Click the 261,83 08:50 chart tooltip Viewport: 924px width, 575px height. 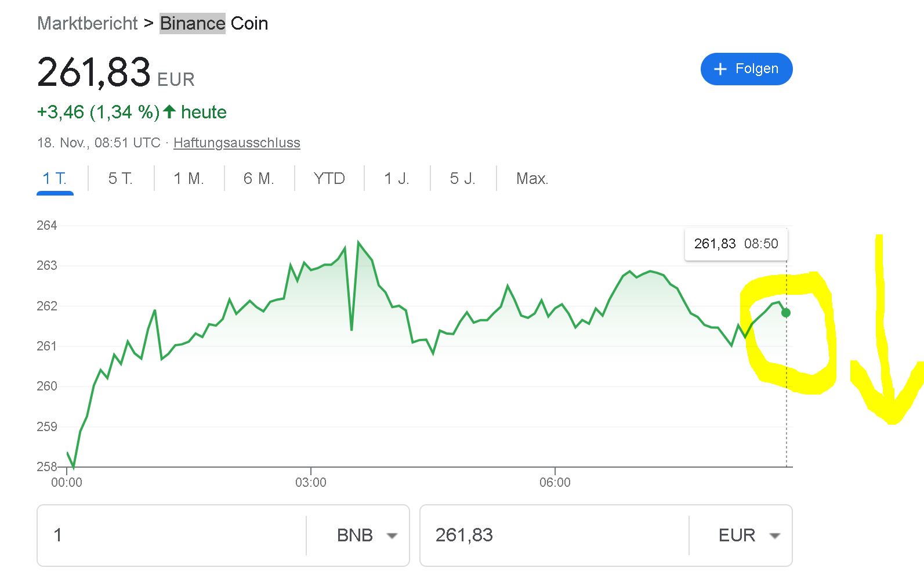tap(736, 244)
